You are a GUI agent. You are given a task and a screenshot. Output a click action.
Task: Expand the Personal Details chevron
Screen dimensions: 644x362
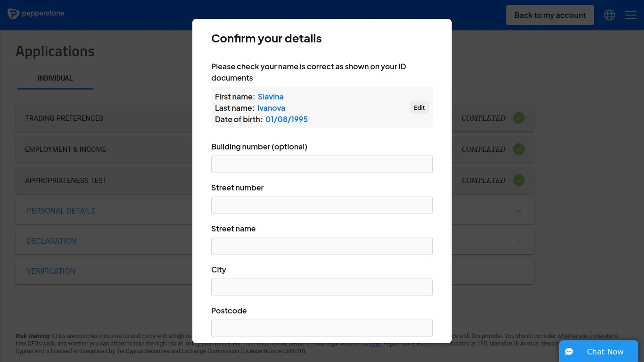[x=519, y=211]
